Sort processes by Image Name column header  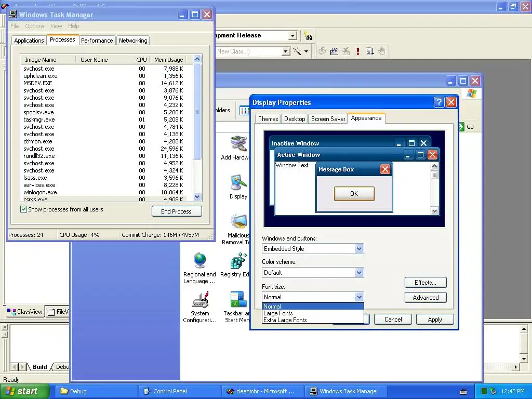[x=48, y=60]
